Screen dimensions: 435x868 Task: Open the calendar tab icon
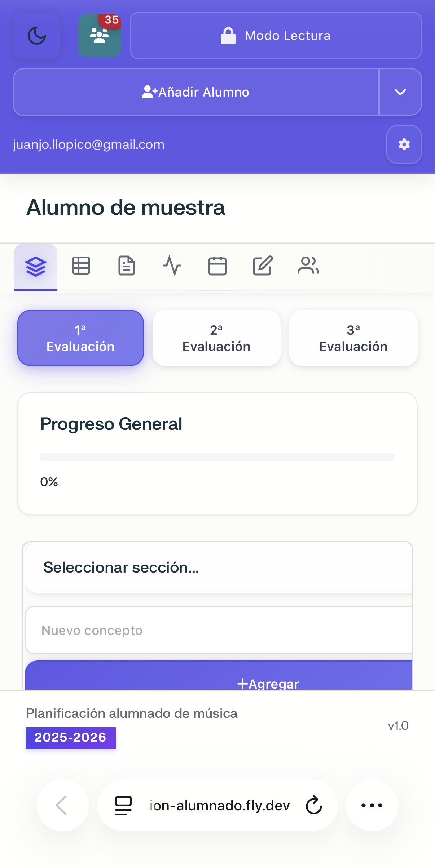click(217, 266)
